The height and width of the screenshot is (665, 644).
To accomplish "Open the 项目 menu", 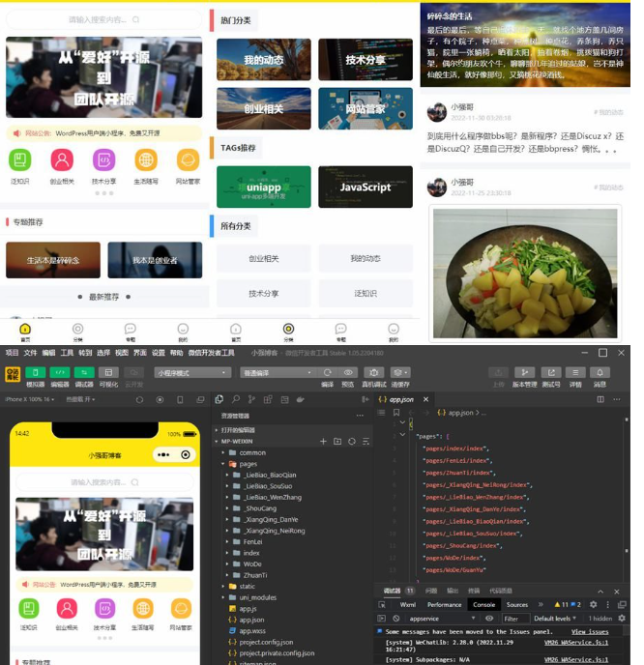I will (x=12, y=353).
